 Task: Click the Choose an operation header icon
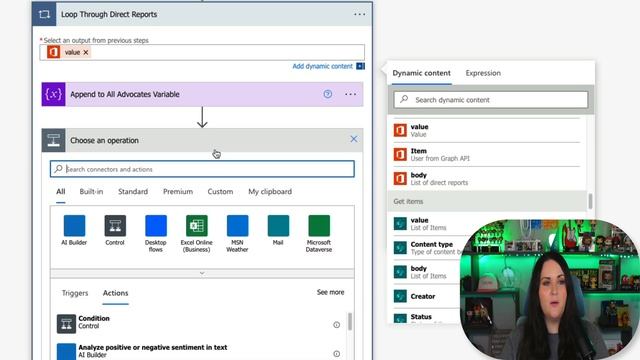[x=53, y=140]
